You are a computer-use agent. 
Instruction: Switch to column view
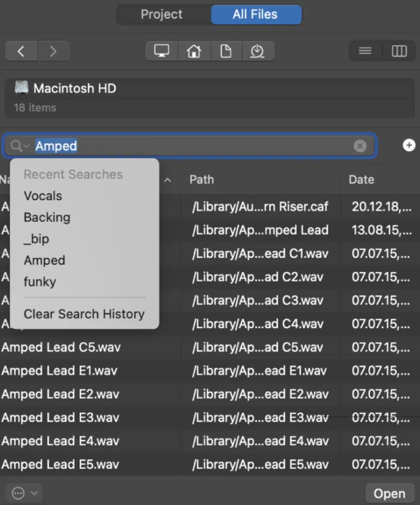(x=399, y=51)
